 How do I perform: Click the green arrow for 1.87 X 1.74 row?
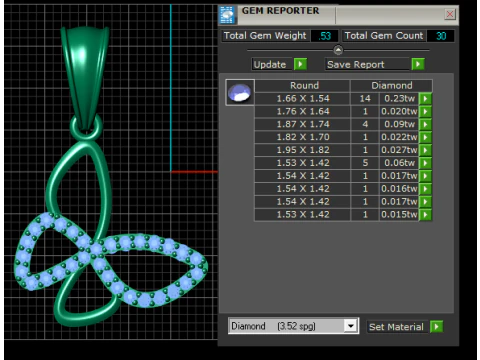point(425,124)
